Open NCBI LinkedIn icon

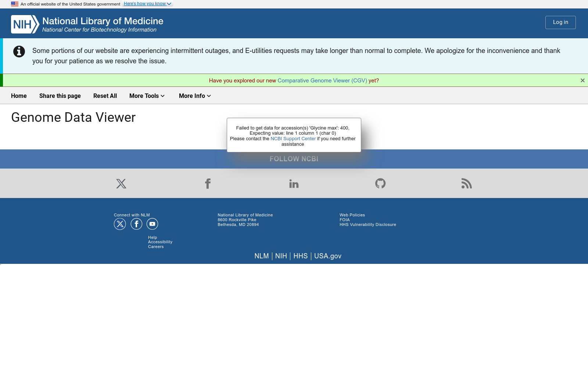coord(294,184)
